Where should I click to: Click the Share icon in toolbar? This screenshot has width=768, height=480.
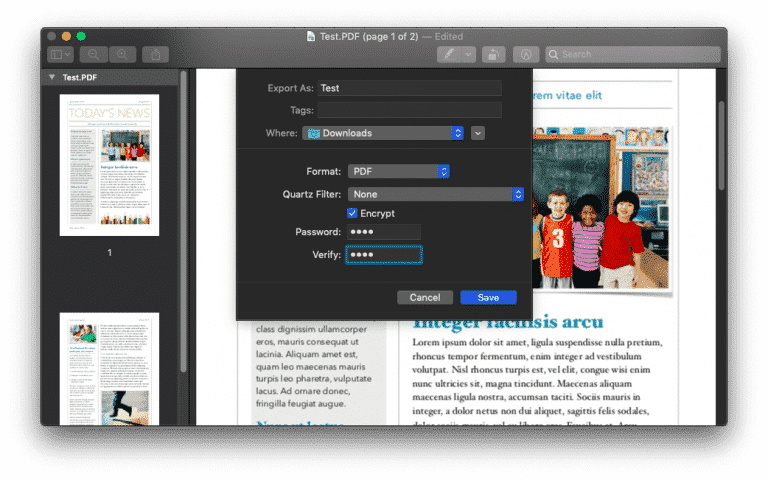click(x=156, y=54)
